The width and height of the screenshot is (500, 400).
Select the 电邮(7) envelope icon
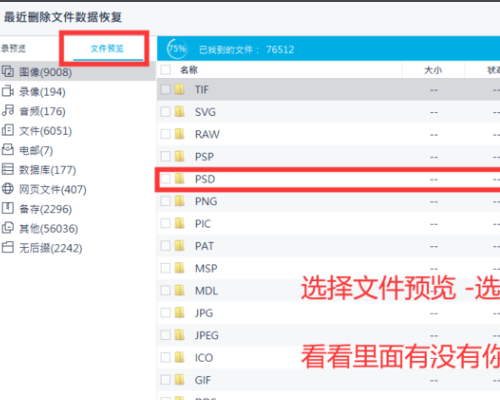(8, 150)
